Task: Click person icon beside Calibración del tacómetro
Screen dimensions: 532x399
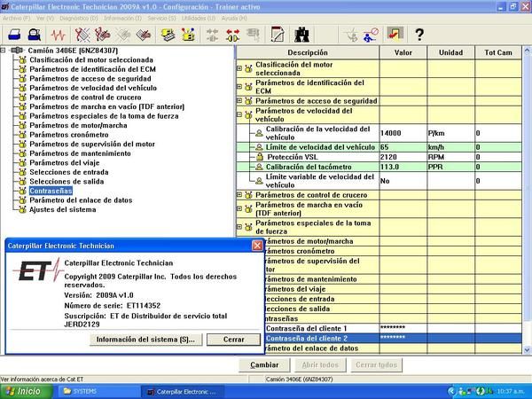Action: pos(259,167)
